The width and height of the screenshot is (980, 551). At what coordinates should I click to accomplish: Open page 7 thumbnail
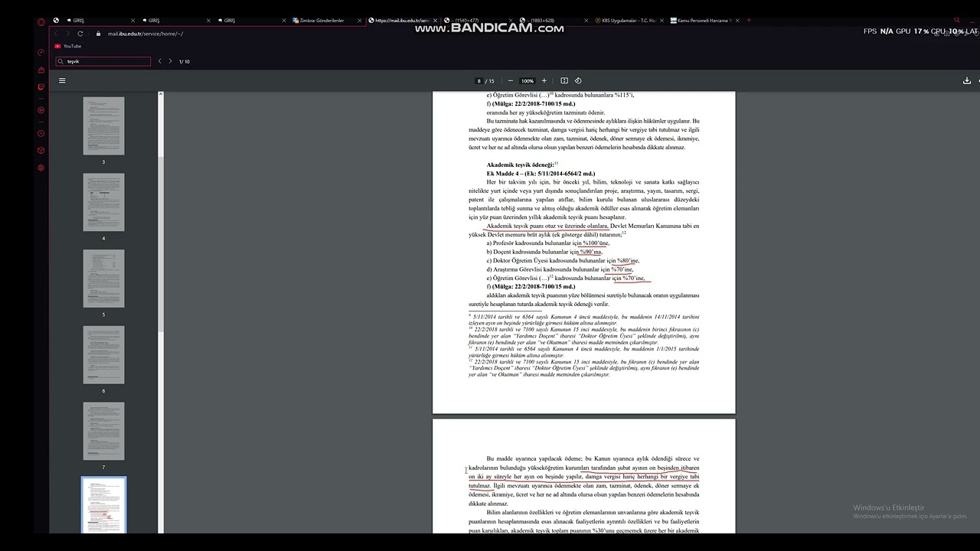coord(103,432)
